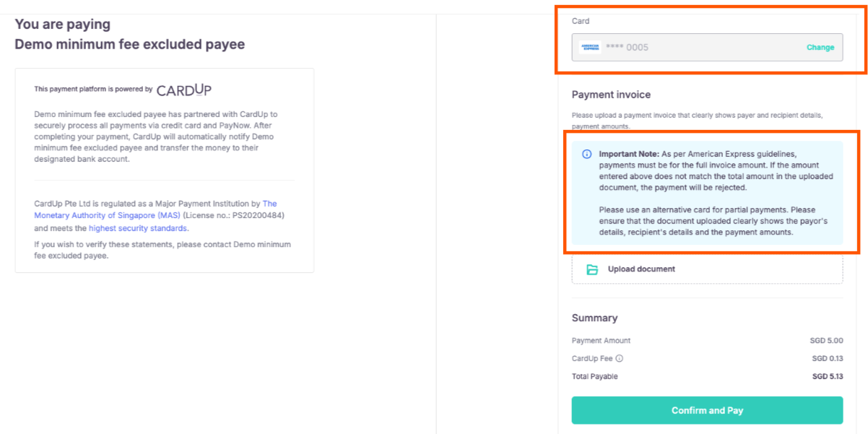Click the Upload document text label
Screen dimensions: 868x434
[x=641, y=269]
